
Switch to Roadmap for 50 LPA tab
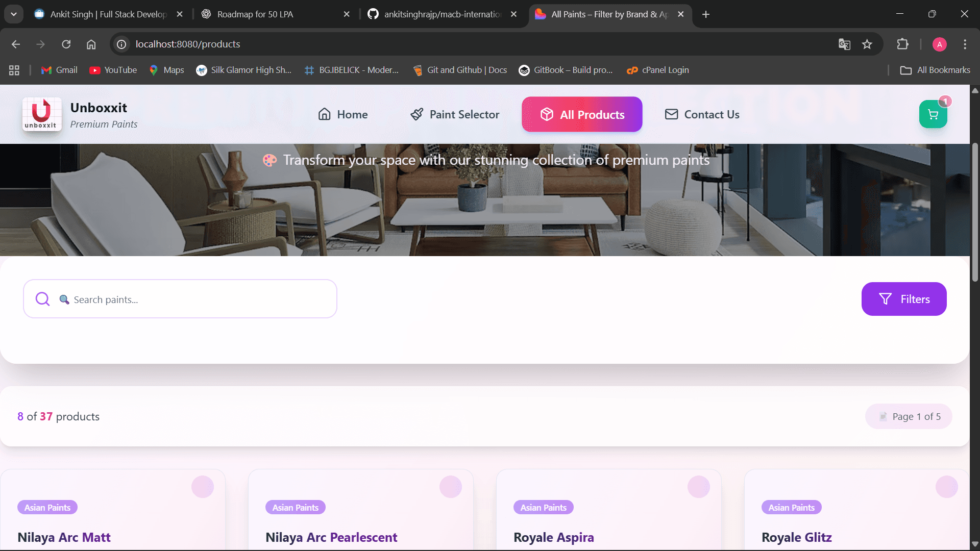(255, 14)
